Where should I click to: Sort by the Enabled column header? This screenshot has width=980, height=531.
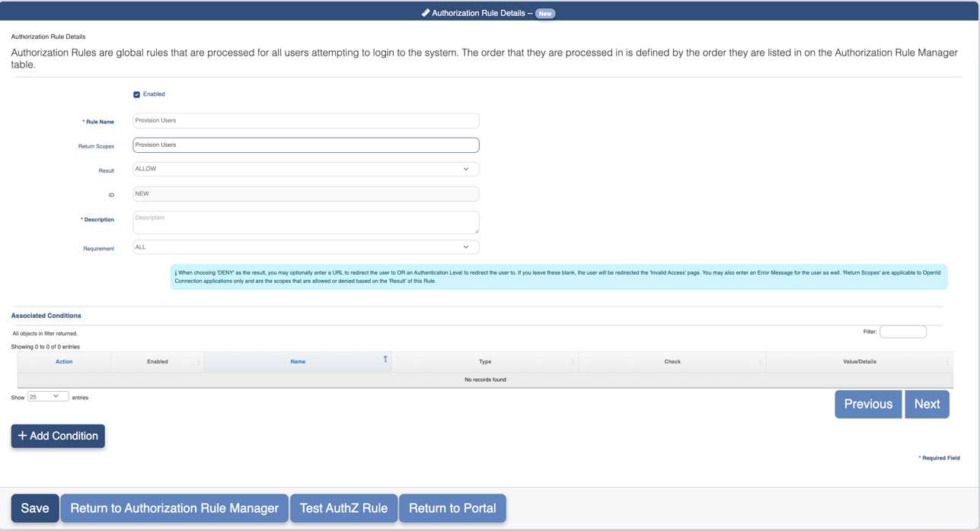click(158, 362)
